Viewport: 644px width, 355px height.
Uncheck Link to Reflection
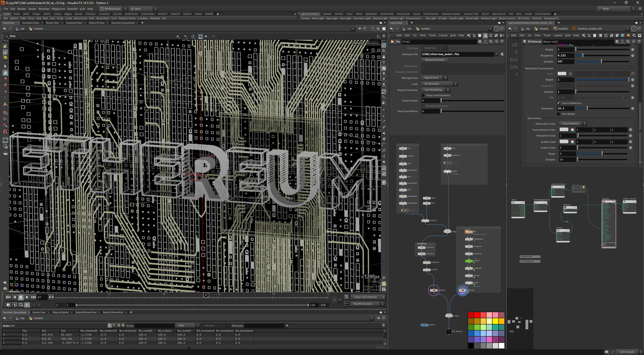(559, 103)
